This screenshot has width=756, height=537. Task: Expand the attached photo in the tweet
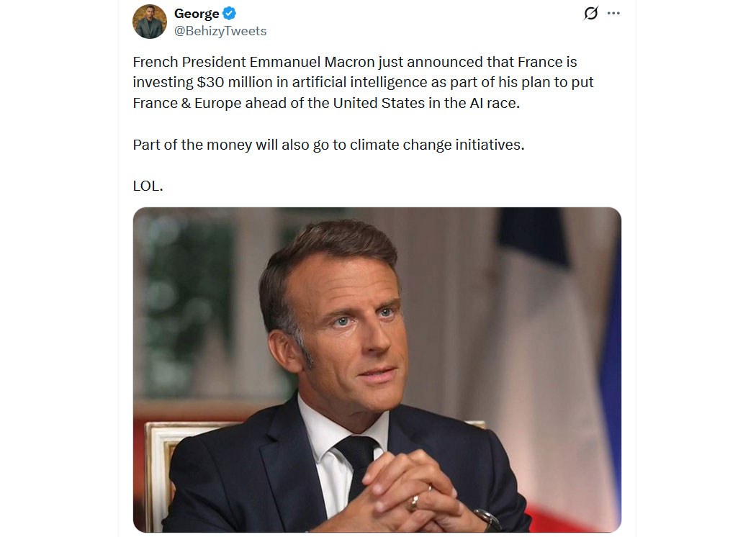[x=377, y=369]
